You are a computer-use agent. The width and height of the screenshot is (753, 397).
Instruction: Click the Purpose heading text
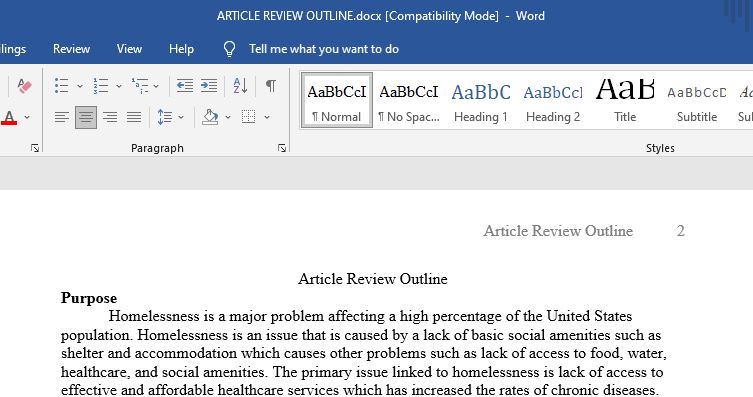pos(89,298)
